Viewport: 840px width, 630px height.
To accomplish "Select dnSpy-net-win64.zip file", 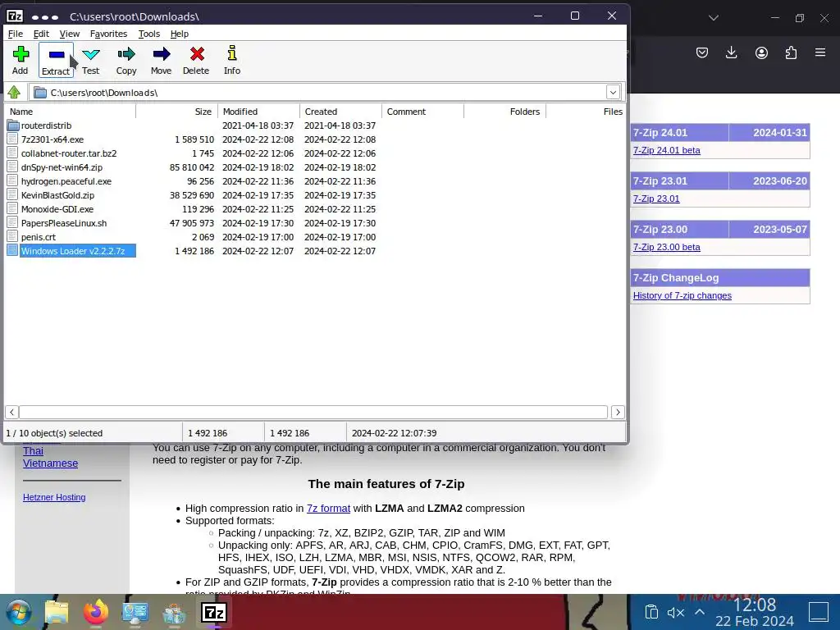I will pos(62,167).
